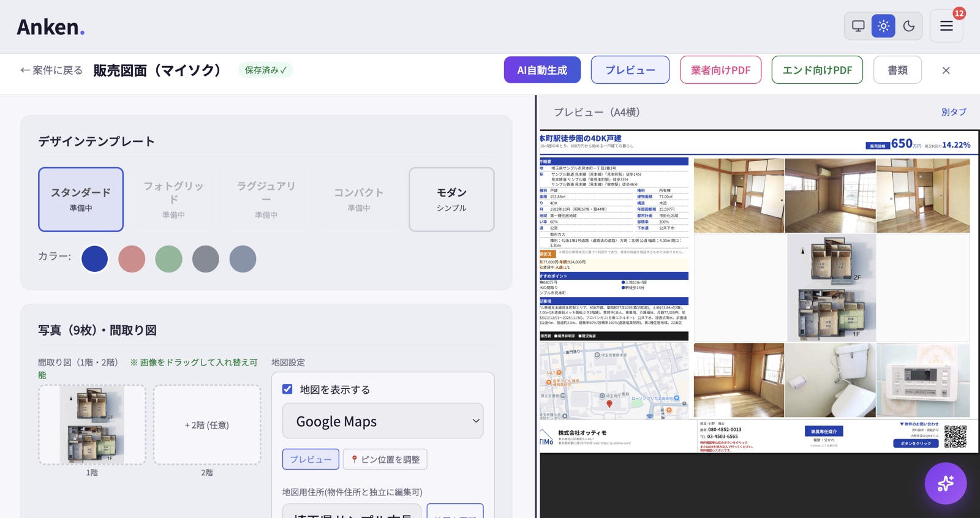Open プレビュー in the top toolbar
The height and width of the screenshot is (518, 980).
[630, 70]
